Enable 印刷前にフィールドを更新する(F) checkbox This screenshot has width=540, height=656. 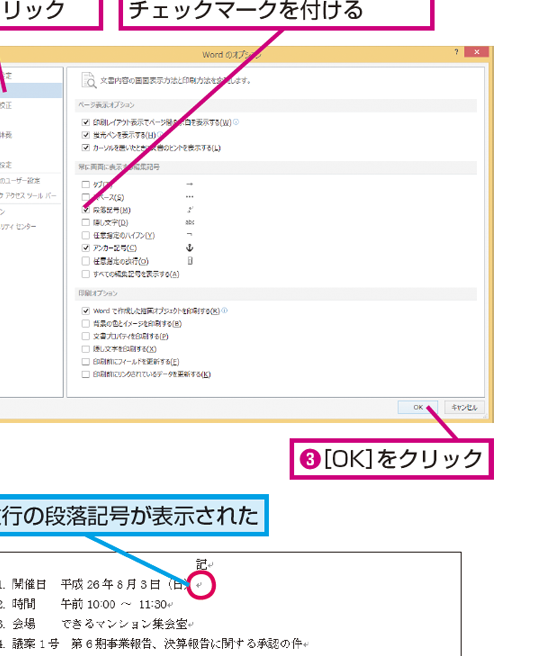tap(86, 361)
